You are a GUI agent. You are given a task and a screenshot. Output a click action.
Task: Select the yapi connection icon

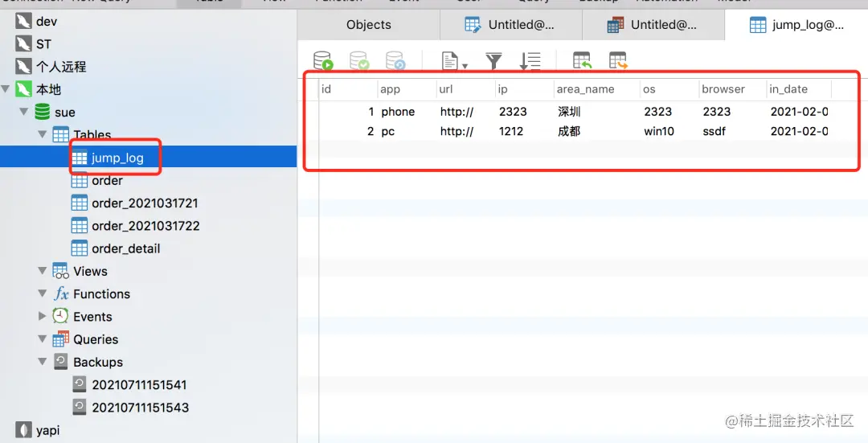(x=23, y=429)
